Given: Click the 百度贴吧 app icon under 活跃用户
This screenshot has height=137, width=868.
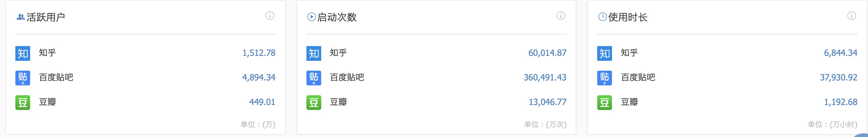Looking at the screenshot, I should (x=22, y=78).
